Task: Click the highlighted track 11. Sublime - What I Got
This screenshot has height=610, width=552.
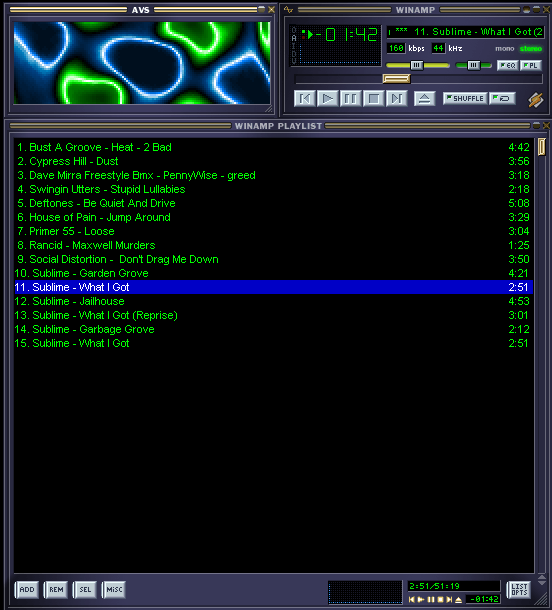Action: (x=273, y=287)
